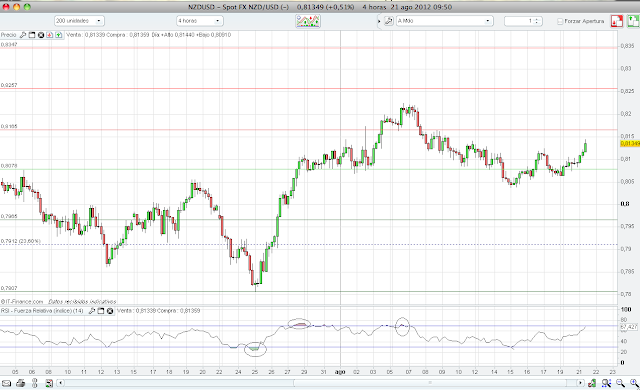
Task: Click the 'RSI - Fuerza Relativa (indice)(14)' label
Action: point(42,311)
